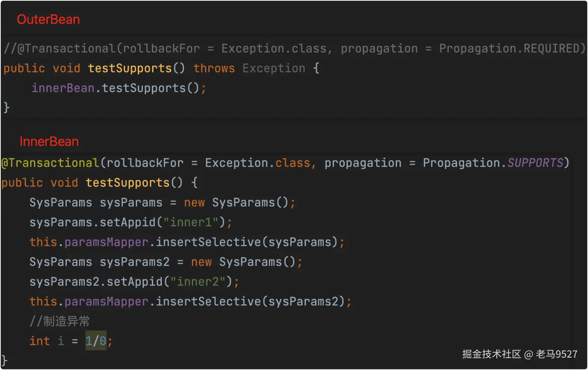Screen dimensions: 588x370
Task: Click the innerBean.testSupports() call
Action: click(119, 88)
